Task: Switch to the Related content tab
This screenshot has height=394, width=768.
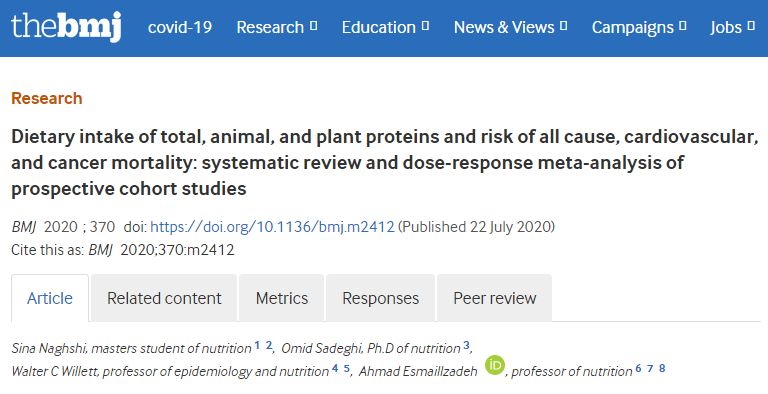Action: [x=164, y=298]
